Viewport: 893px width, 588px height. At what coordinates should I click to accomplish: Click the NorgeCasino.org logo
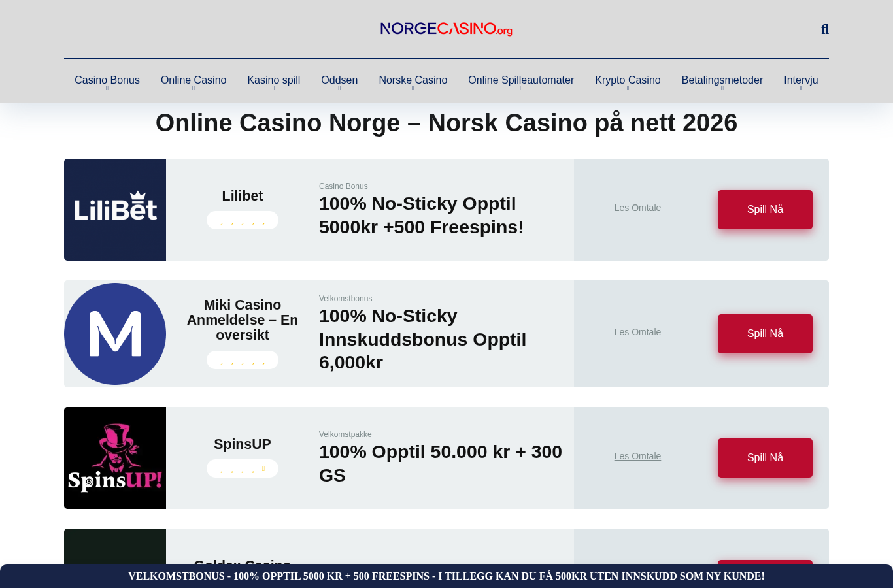[x=446, y=29]
